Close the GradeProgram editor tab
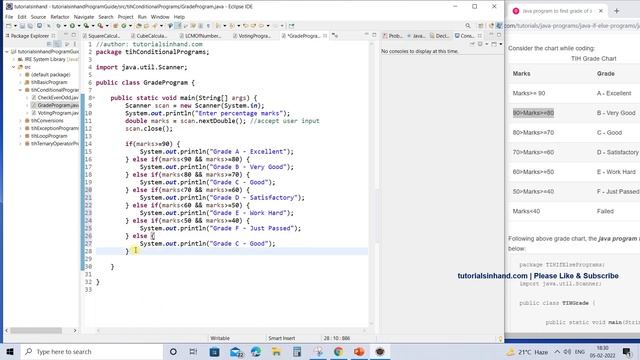The image size is (640, 360). tap(325, 36)
